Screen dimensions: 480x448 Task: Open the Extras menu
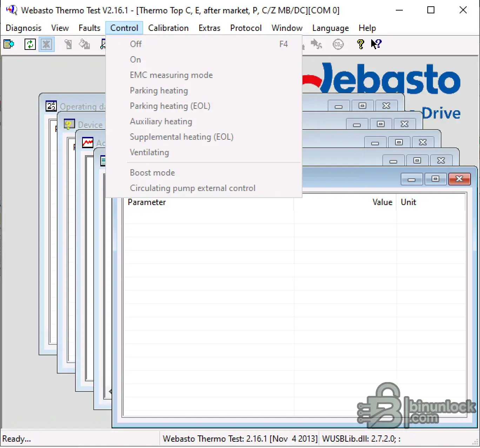click(209, 28)
